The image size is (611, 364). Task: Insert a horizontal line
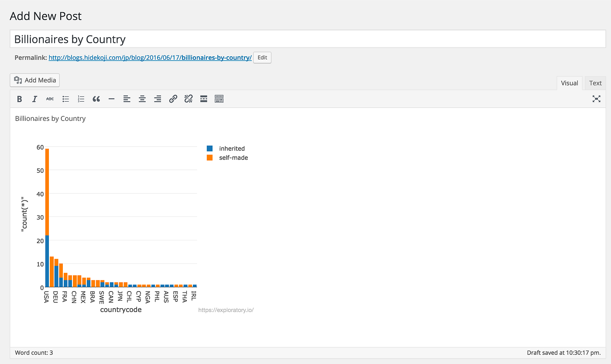coord(111,99)
